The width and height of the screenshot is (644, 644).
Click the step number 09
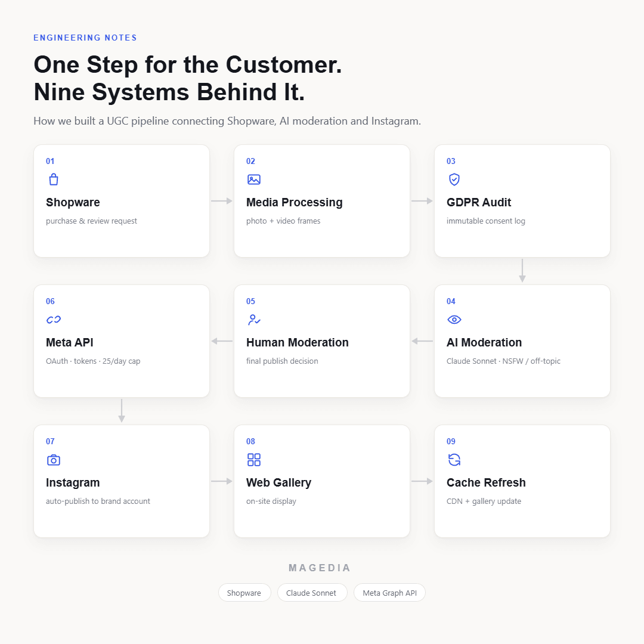[x=451, y=441]
